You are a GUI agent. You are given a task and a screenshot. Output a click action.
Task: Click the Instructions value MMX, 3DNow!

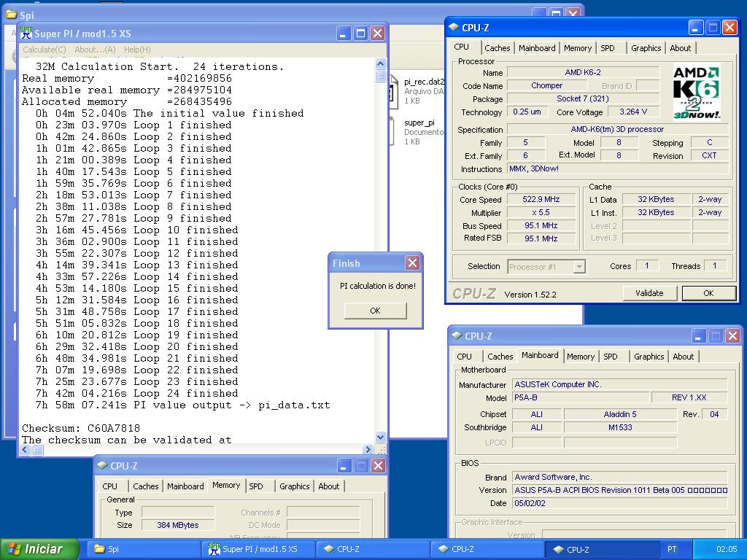(x=618, y=168)
